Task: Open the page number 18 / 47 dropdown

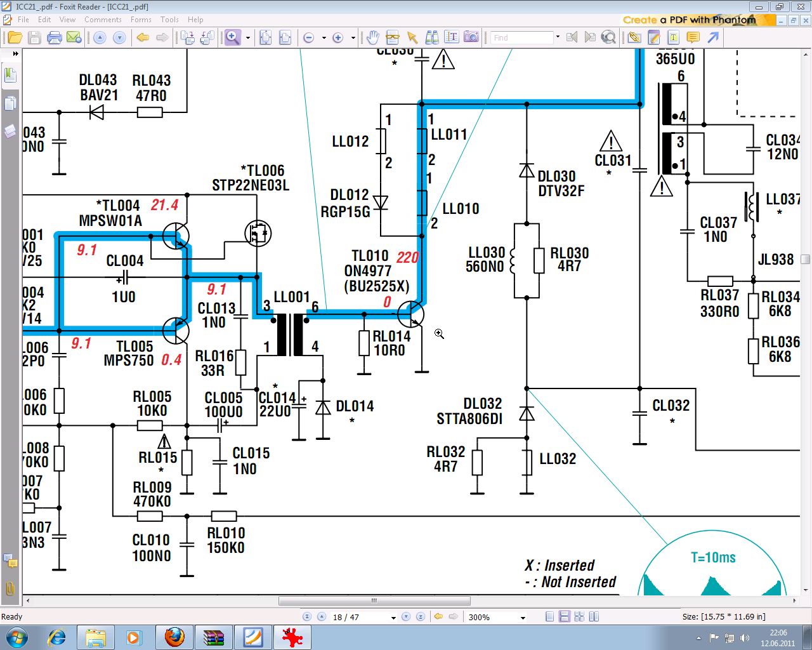Action: pyautogui.click(x=393, y=617)
